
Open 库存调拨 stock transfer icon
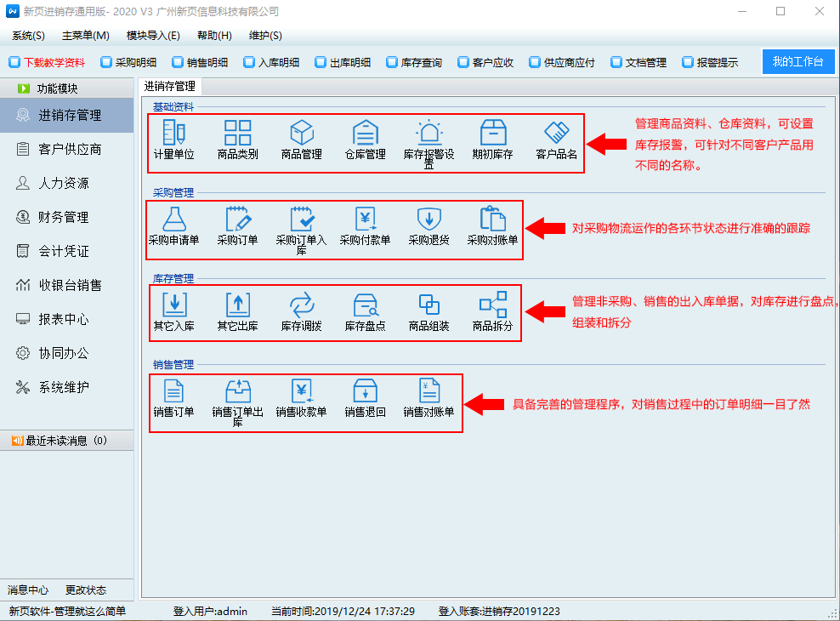(x=302, y=312)
